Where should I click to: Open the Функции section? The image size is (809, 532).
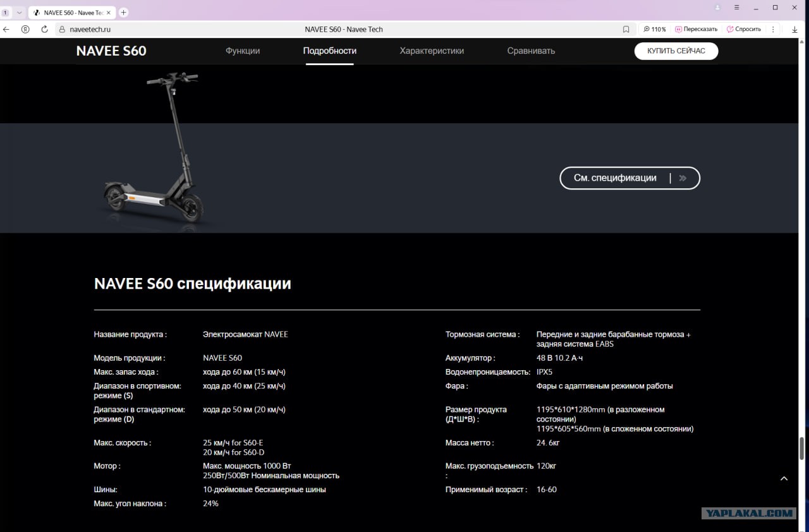[243, 51]
